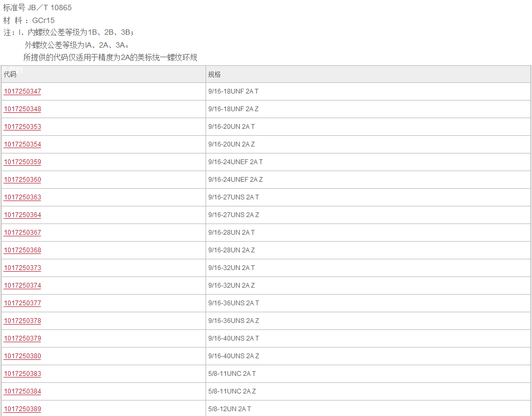Follow the 1017250360 code link
The width and height of the screenshot is (532, 416).
pyautogui.click(x=22, y=180)
